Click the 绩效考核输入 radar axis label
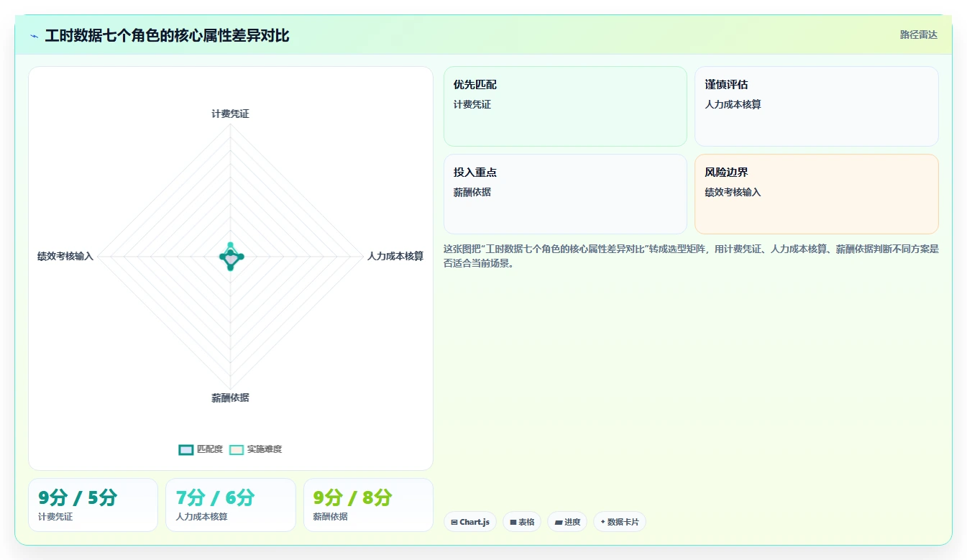This screenshot has width=967, height=560. point(65,256)
